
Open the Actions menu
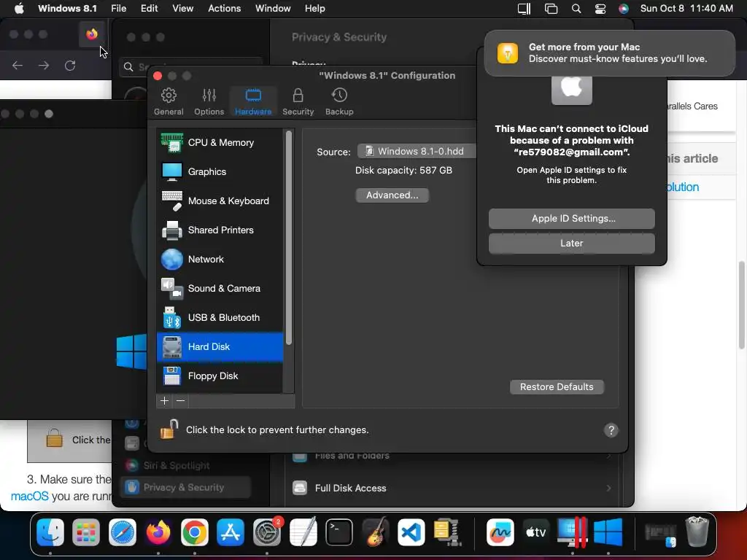pyautogui.click(x=225, y=8)
